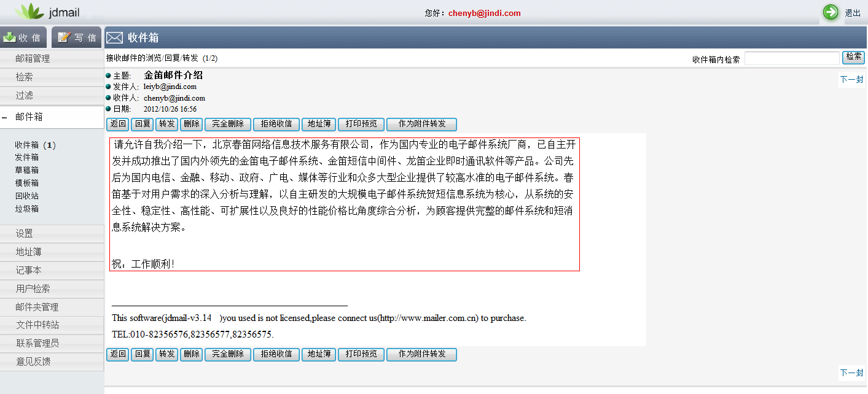Click the closing line 祝：工作顺利!

(x=143, y=264)
